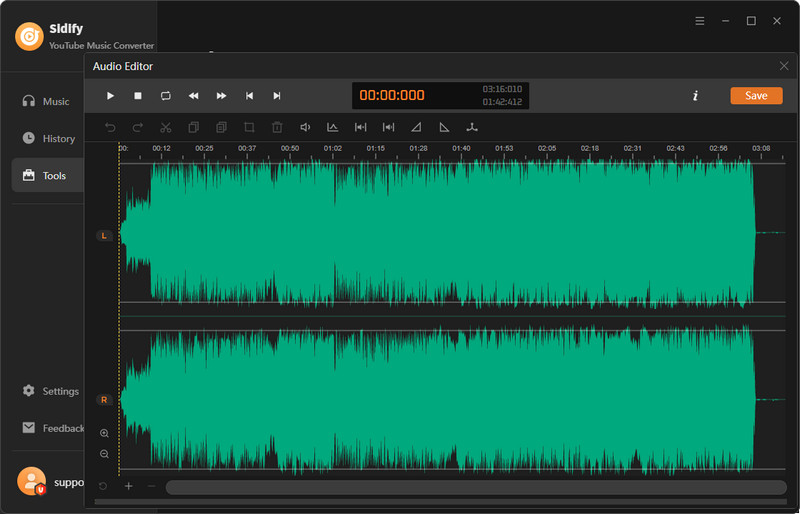
Task: Undo the last edit
Action: (110, 127)
